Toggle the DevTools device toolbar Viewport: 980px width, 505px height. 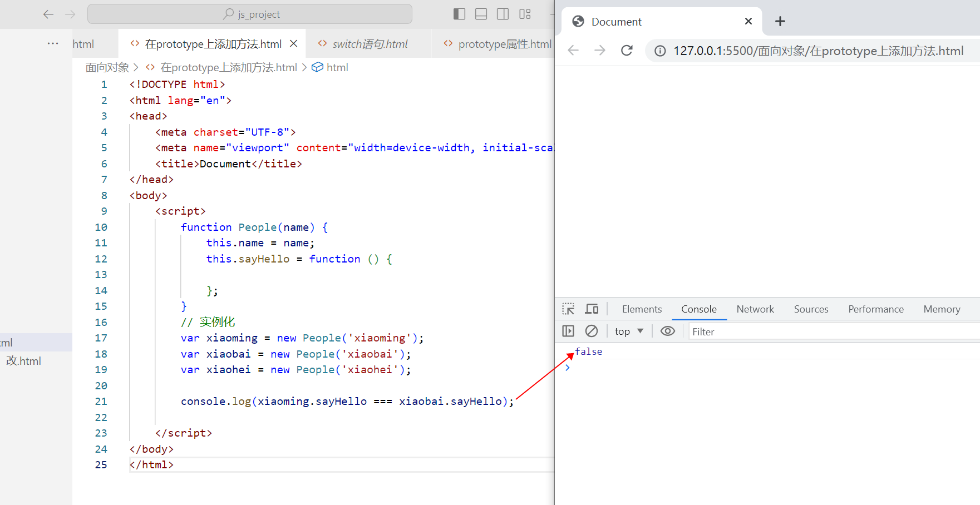point(592,309)
